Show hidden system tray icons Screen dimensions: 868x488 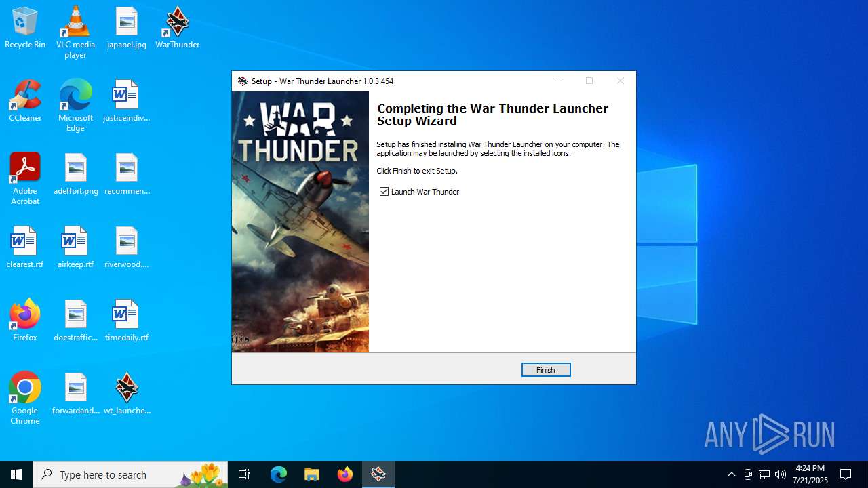731,474
